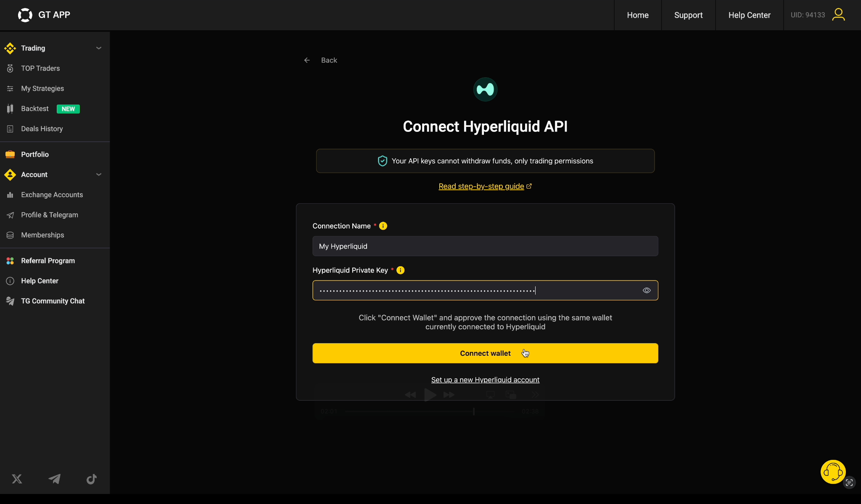Click the GT APP logo icon
This screenshot has width=861, height=504.
point(25,15)
